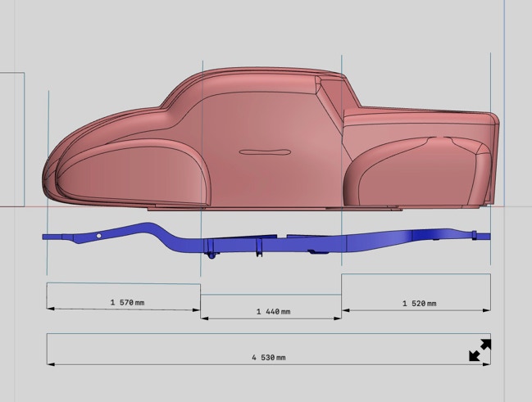Click the left arrowhead of the 4 530 mm dimension
532x402 pixels.
[50, 363]
